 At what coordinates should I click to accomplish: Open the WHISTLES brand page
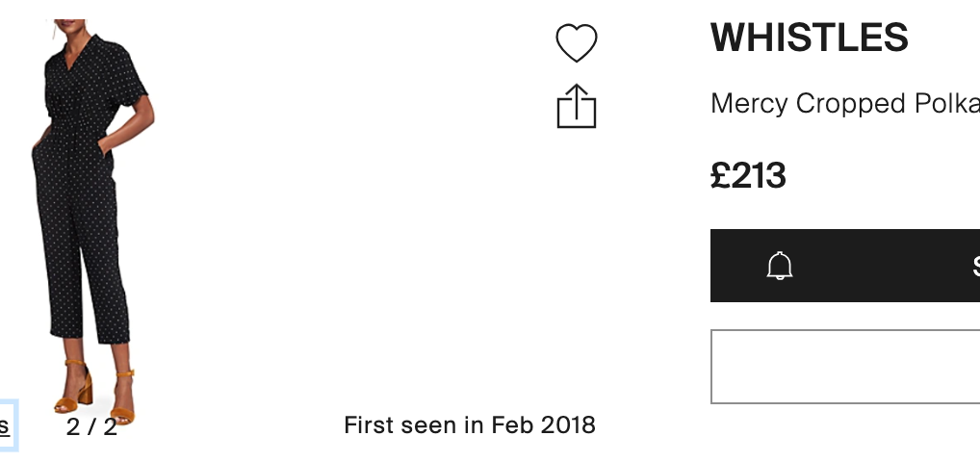tap(809, 38)
